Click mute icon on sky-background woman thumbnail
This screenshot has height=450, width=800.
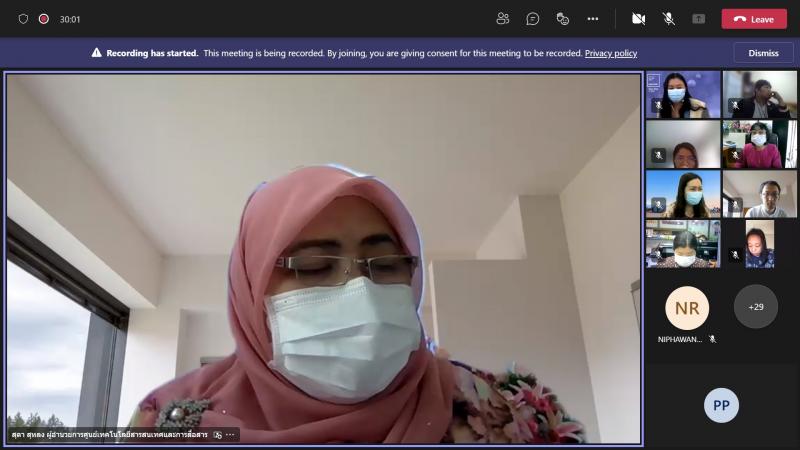coord(658,205)
